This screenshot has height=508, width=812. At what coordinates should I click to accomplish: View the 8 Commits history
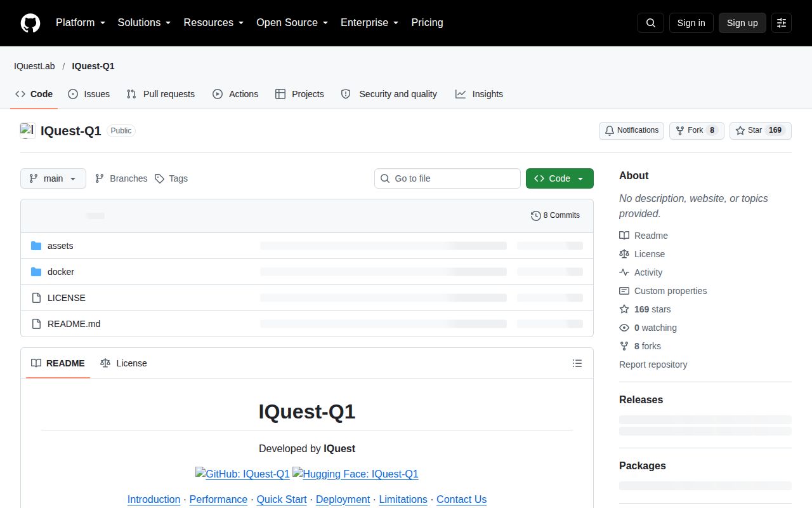coord(555,215)
